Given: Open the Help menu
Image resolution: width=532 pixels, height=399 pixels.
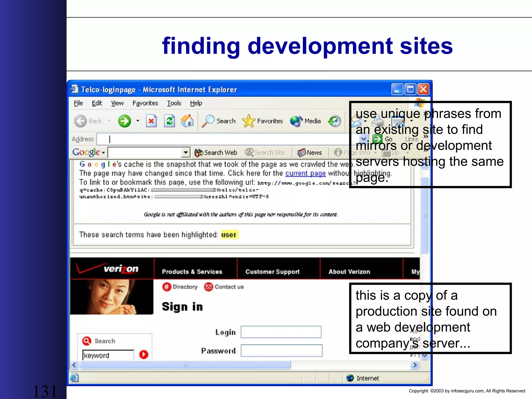Looking at the screenshot, I should tap(196, 103).
